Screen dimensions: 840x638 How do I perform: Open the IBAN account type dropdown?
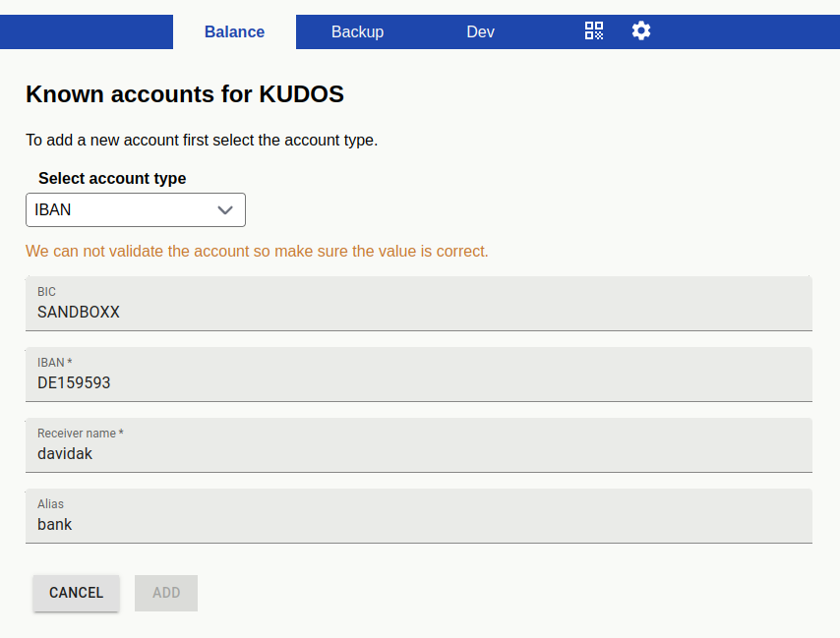pos(135,210)
